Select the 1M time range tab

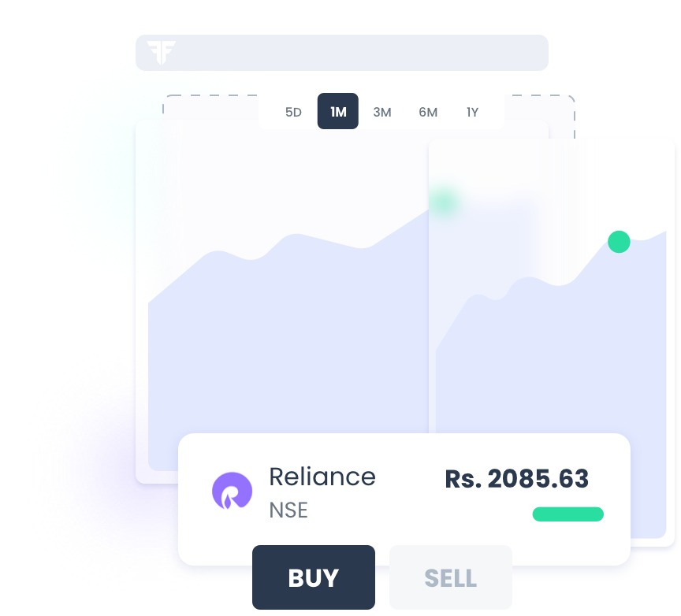click(x=338, y=111)
